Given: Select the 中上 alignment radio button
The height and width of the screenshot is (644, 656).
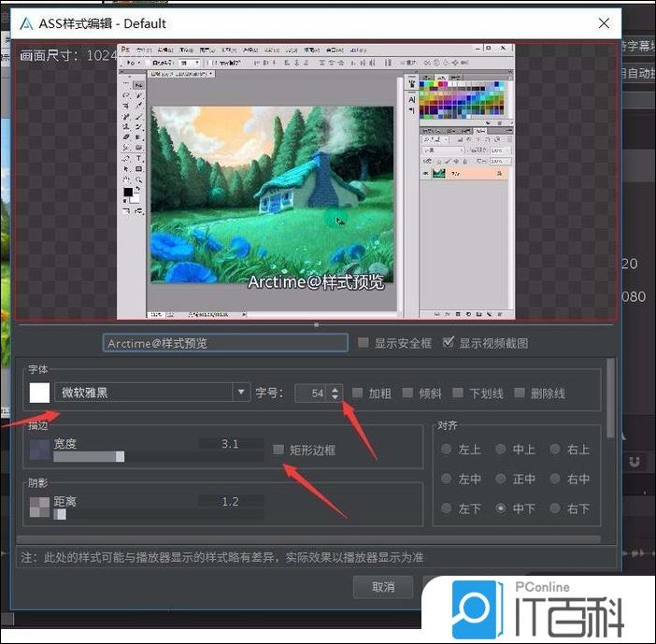Looking at the screenshot, I should (x=501, y=450).
